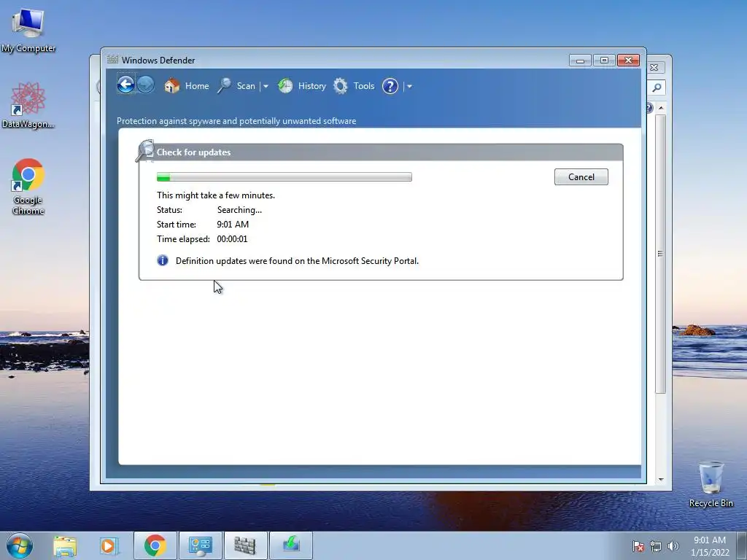Select the Google Chrome desktop shortcut
The height and width of the screenshot is (560, 747).
tap(28, 187)
